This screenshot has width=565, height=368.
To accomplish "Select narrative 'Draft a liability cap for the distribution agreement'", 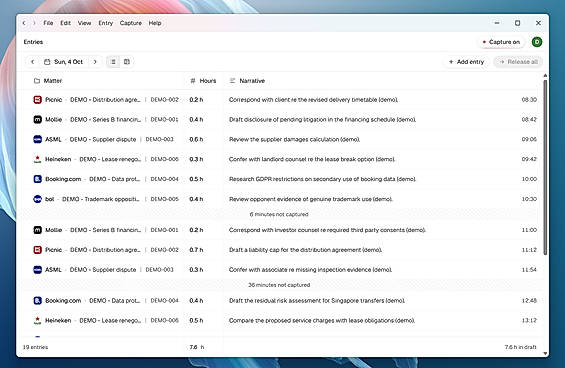I will click(x=306, y=250).
